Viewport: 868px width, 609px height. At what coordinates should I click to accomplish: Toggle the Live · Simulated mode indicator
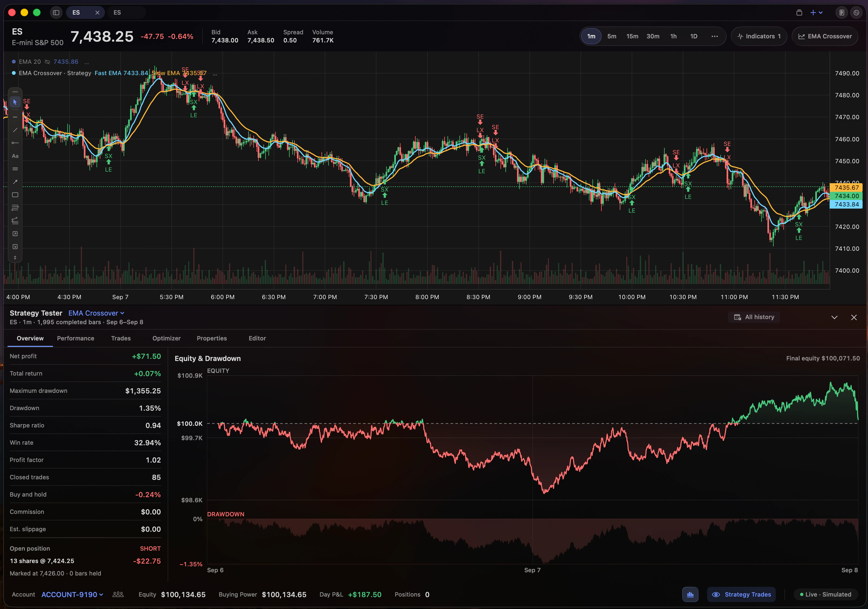tap(825, 594)
